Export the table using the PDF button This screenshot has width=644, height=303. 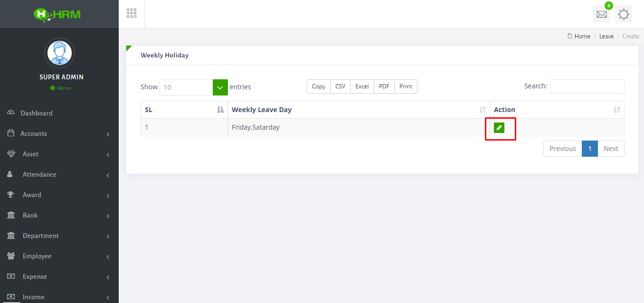pos(384,86)
